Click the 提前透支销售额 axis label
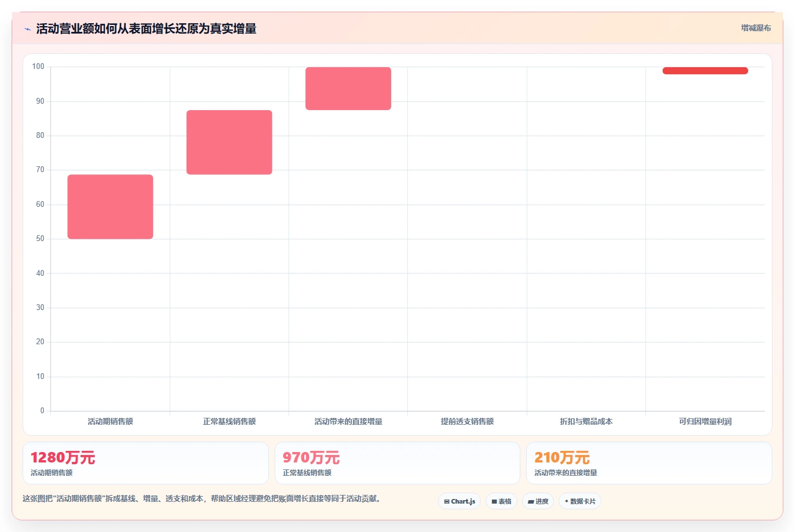The image size is (795, 532). (467, 421)
